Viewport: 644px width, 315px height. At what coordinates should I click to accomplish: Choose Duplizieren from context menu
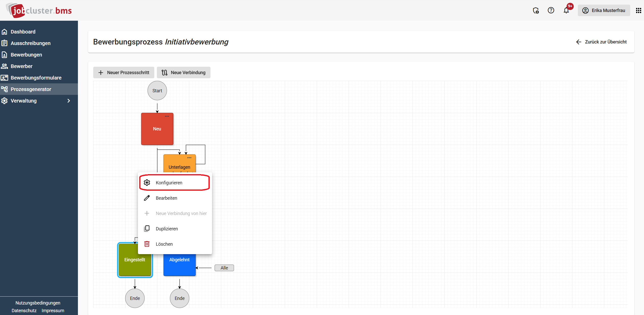tap(175, 229)
